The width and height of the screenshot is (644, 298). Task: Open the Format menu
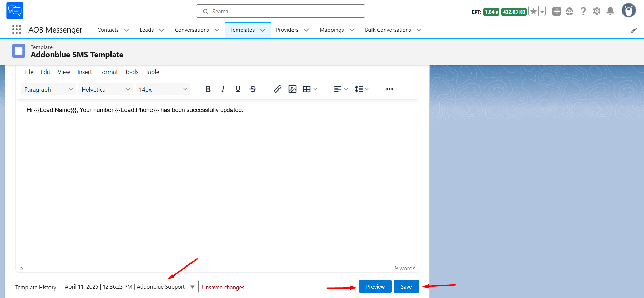click(108, 72)
